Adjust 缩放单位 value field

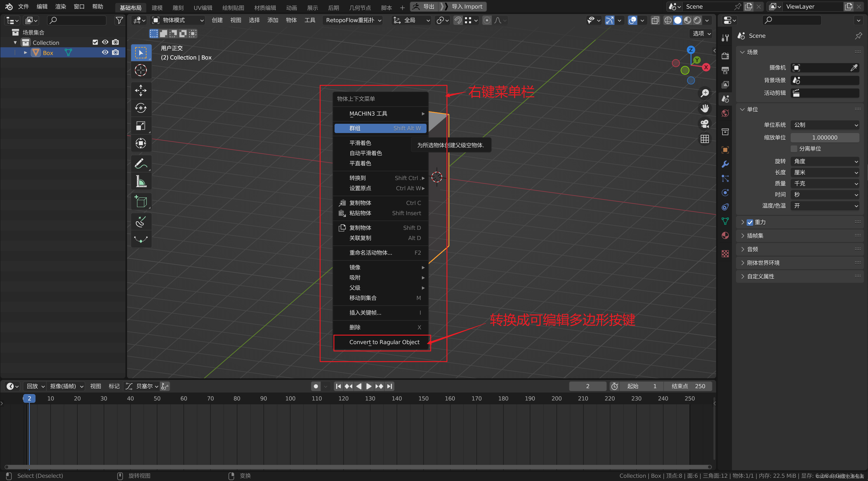click(x=825, y=138)
